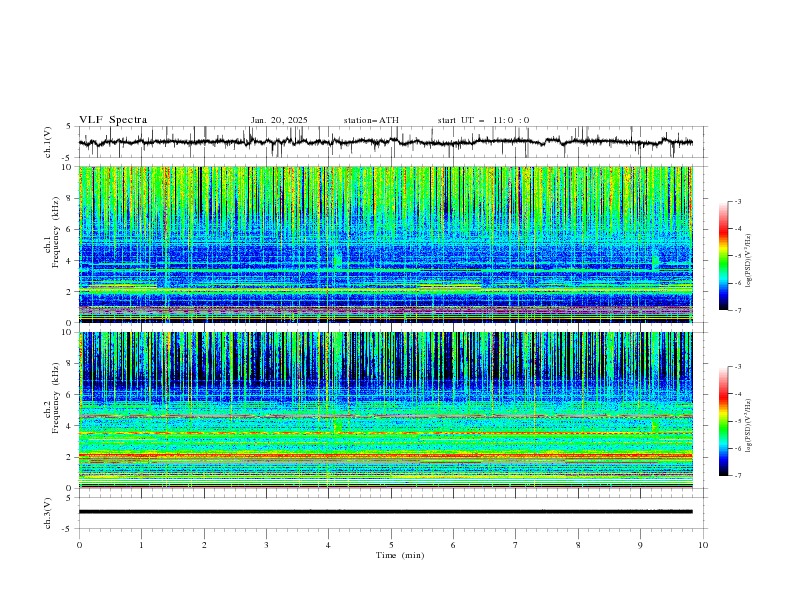The width and height of the screenshot is (792, 612).
Task: Click the "-7" tick on ch.2 colorbar
Action: (738, 475)
